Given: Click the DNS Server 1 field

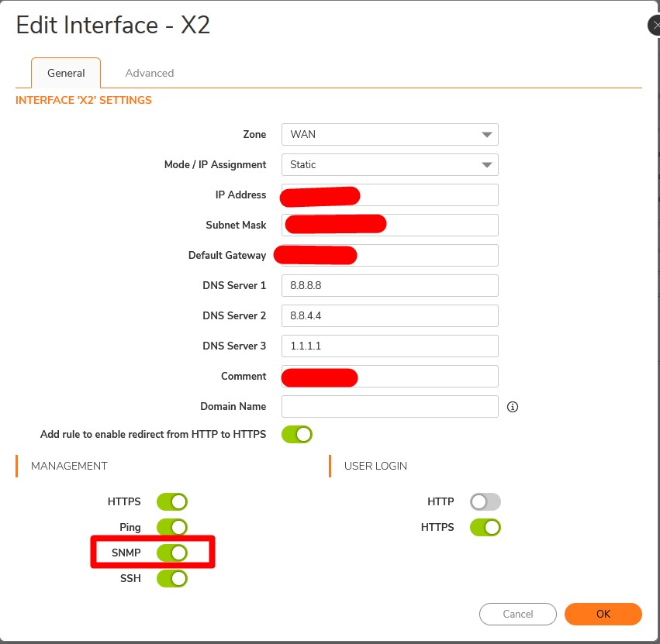Looking at the screenshot, I should coord(389,285).
